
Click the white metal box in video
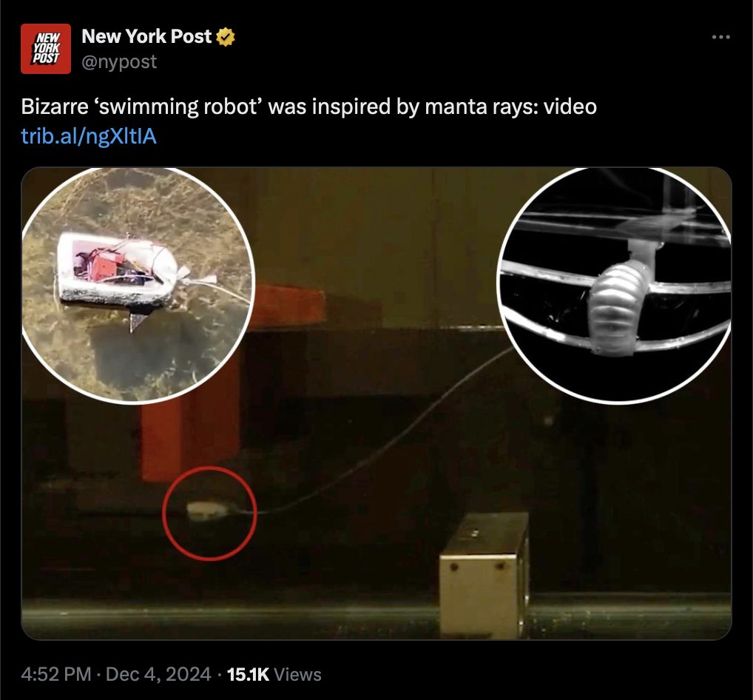pyautogui.click(x=484, y=576)
